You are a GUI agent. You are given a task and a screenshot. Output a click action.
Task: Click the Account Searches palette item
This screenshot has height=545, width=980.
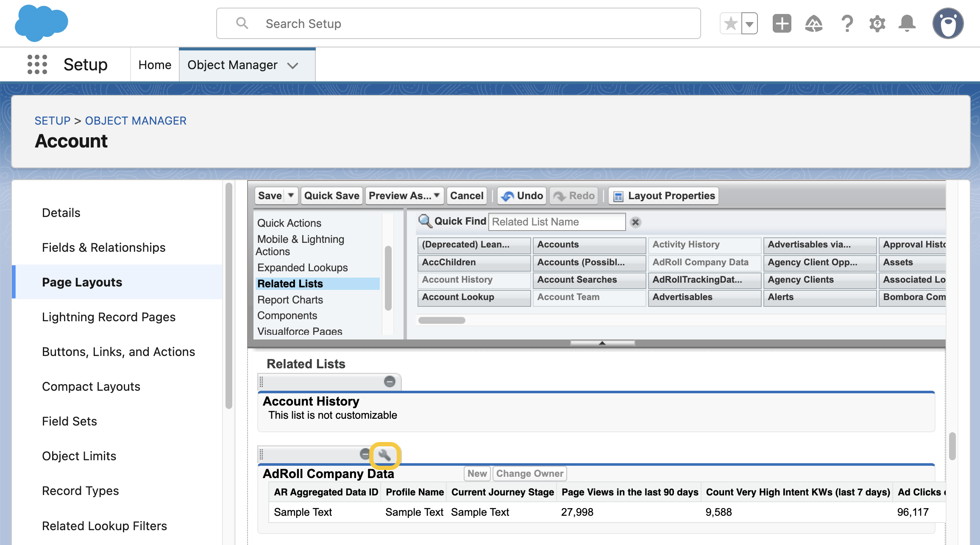[x=589, y=280]
